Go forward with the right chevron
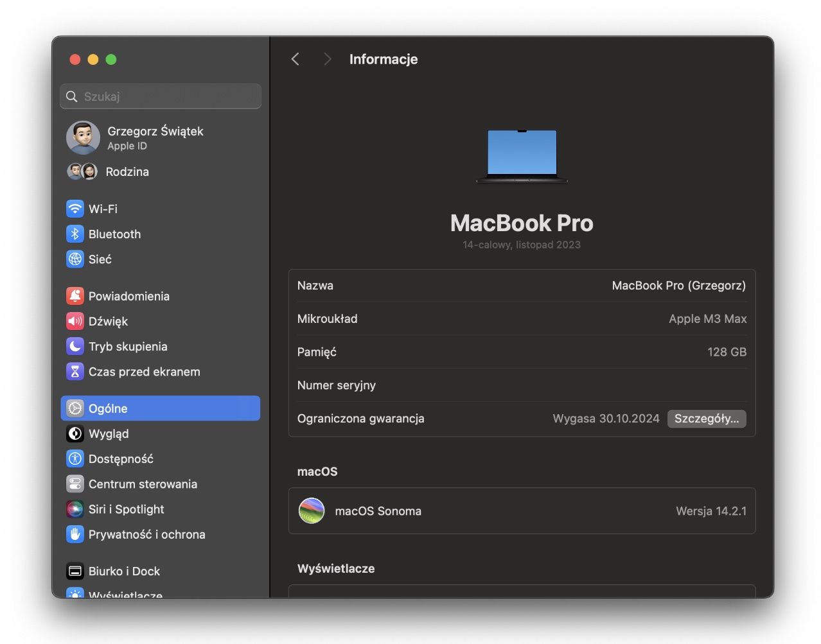Image resolution: width=821 pixels, height=644 pixels. [x=328, y=59]
